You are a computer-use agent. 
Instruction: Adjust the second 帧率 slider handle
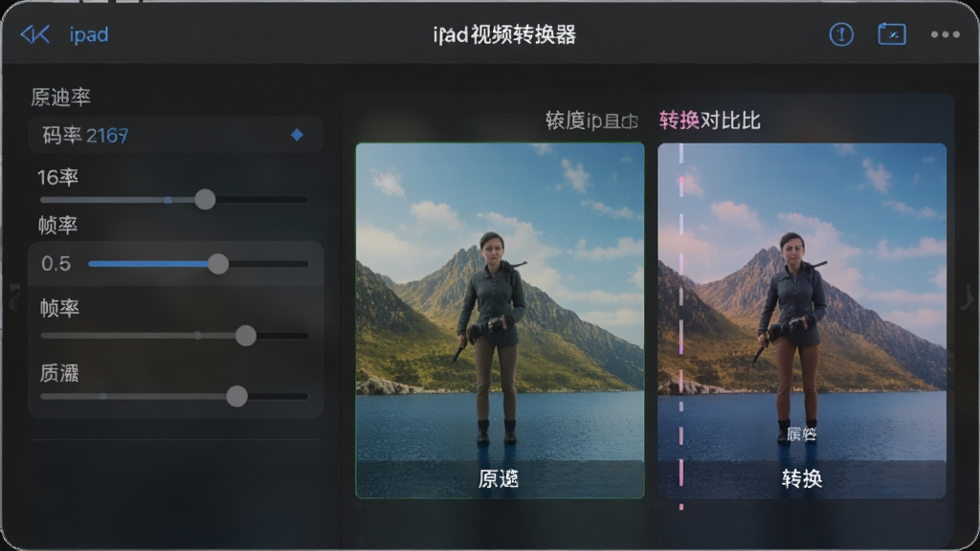click(x=246, y=336)
